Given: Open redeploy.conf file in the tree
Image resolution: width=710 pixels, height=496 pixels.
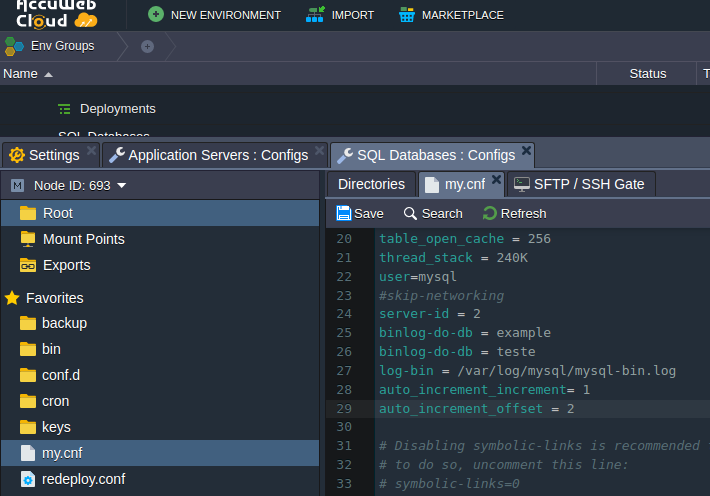Looking at the screenshot, I should coord(83,479).
